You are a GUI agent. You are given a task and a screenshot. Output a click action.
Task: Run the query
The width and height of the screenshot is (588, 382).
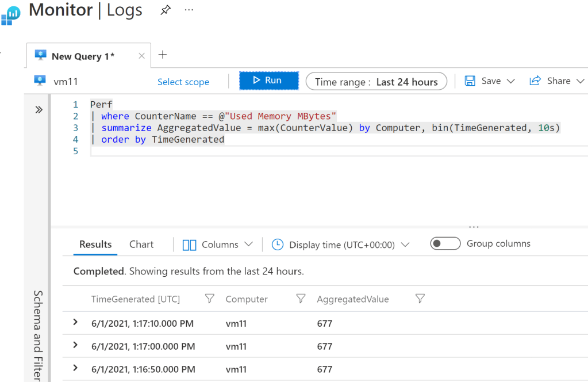pos(268,81)
